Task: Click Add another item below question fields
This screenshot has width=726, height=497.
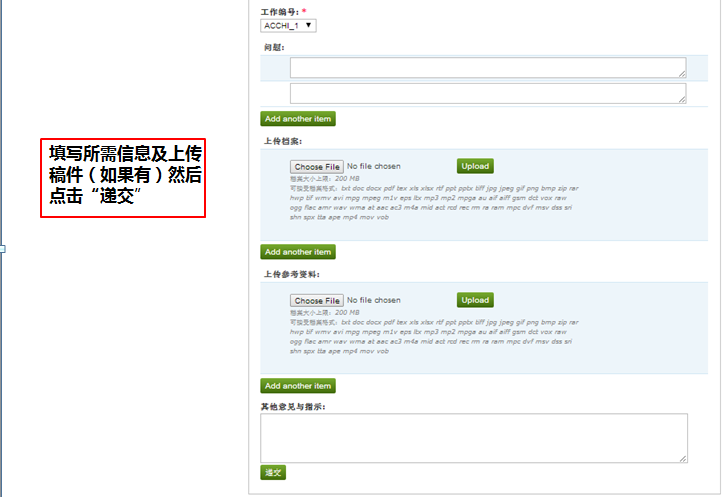Action: 298,119
